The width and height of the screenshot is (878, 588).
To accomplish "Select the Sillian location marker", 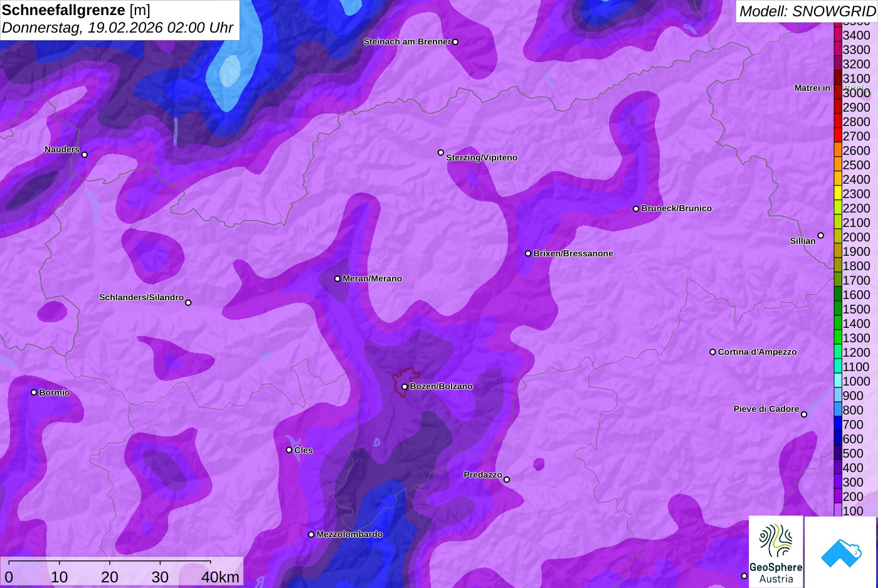I will [820, 236].
